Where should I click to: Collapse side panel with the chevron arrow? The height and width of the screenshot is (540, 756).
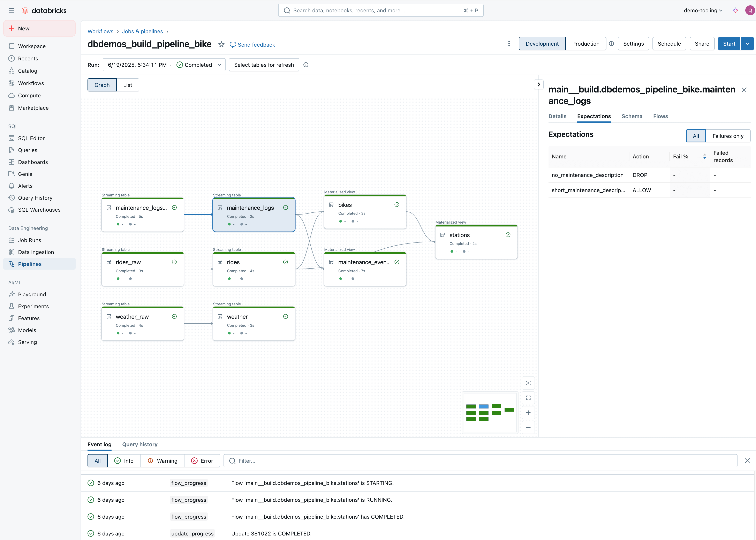pos(539,84)
